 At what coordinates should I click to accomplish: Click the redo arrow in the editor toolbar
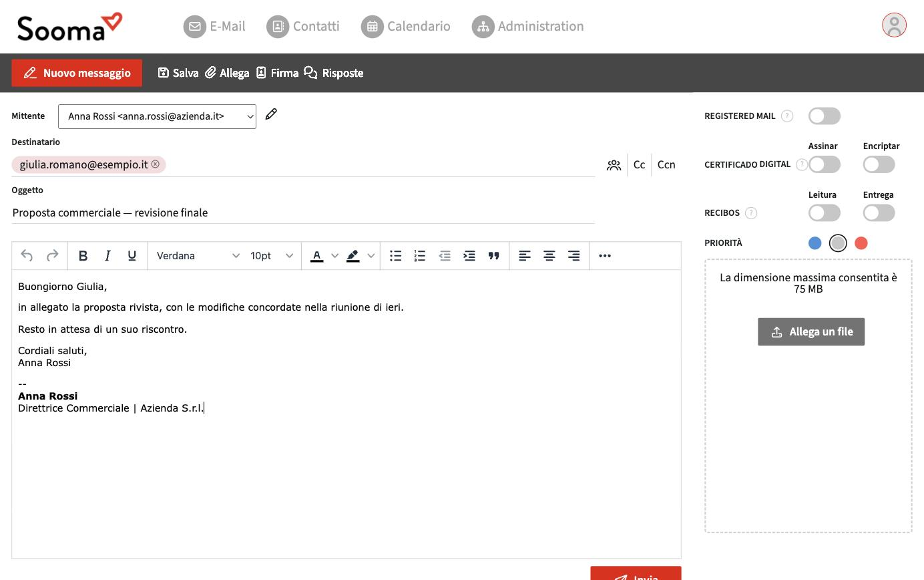pos(52,256)
